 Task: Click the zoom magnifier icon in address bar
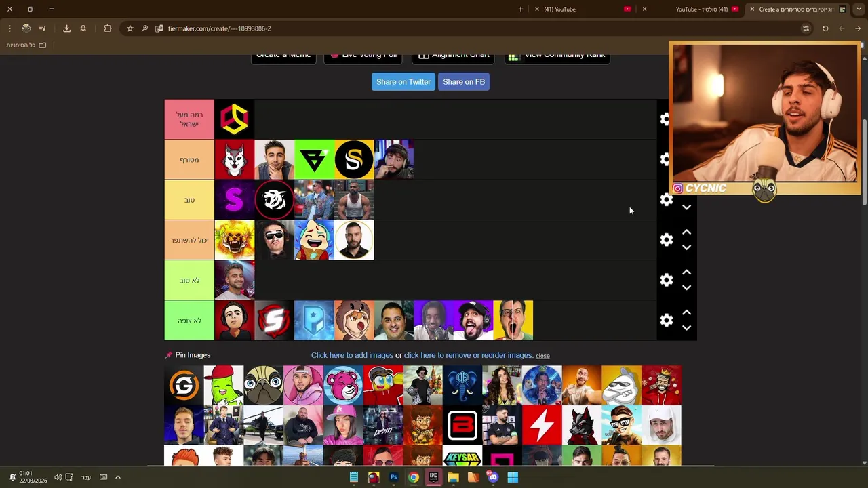[x=144, y=28]
